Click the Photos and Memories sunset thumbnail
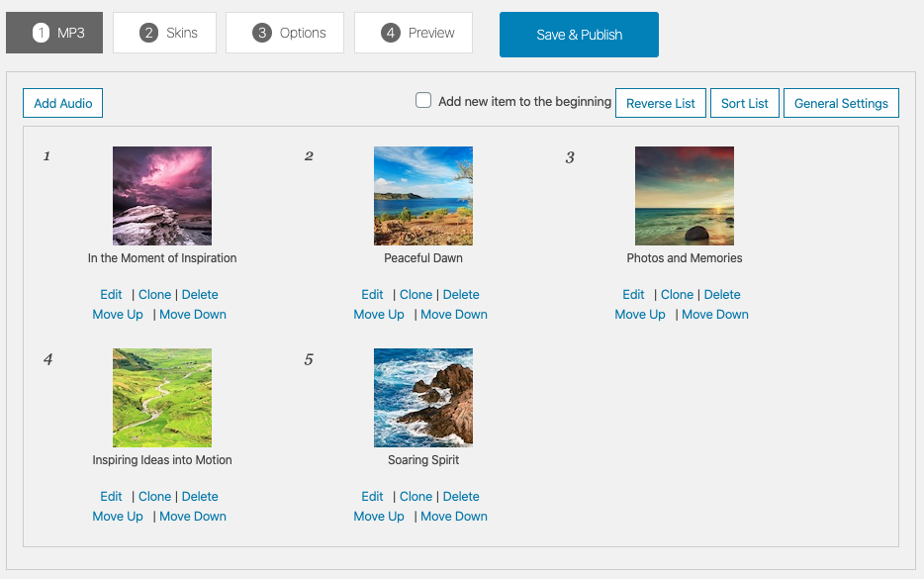The height and width of the screenshot is (579, 924). 685,196
